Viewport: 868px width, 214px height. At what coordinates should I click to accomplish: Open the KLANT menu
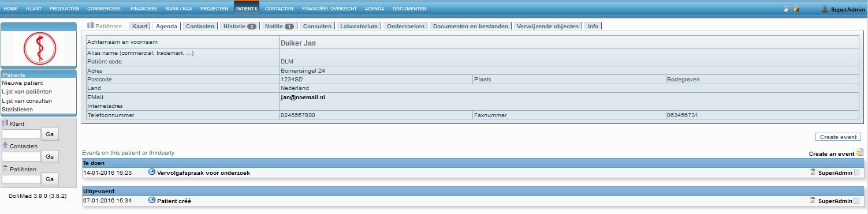click(33, 9)
